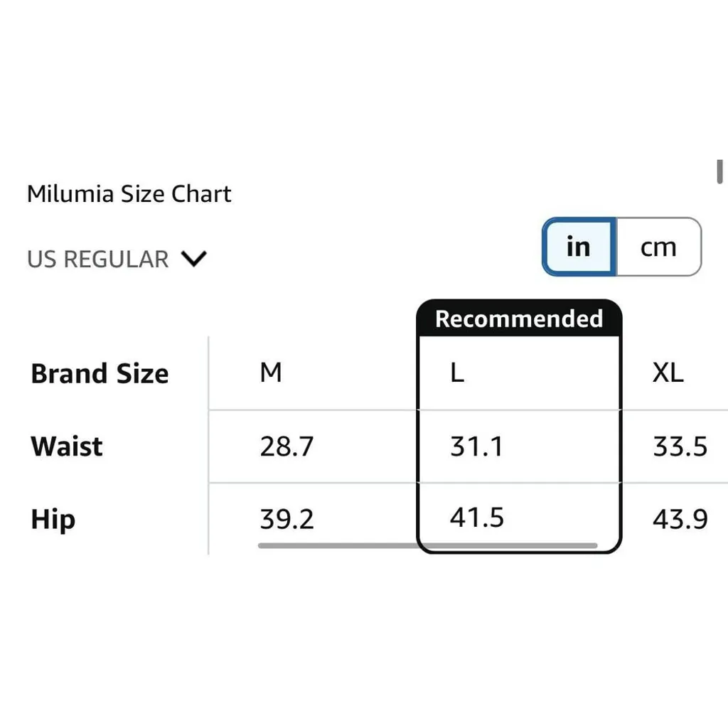Click hip value 43.9 for XL
Image resolution: width=728 pixels, height=728 pixels.
pyautogui.click(x=680, y=520)
